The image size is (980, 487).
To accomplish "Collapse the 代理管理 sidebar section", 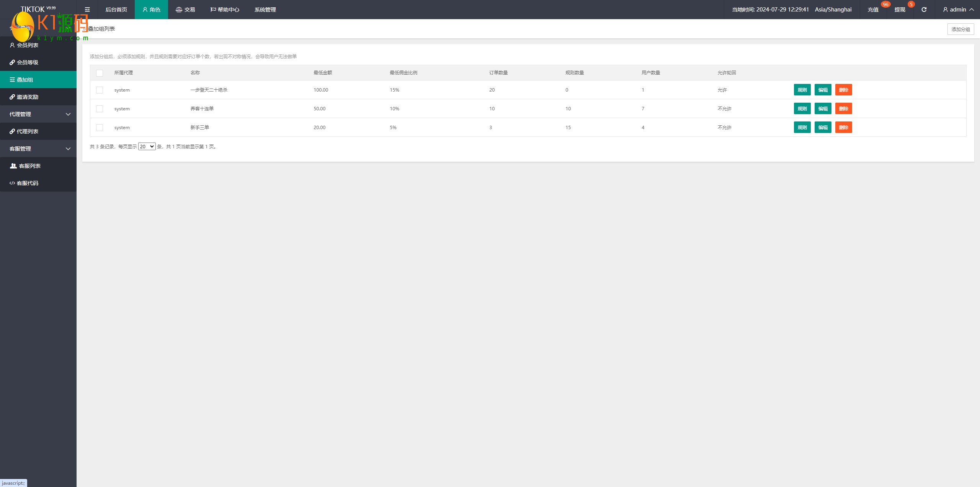I will coord(38,114).
